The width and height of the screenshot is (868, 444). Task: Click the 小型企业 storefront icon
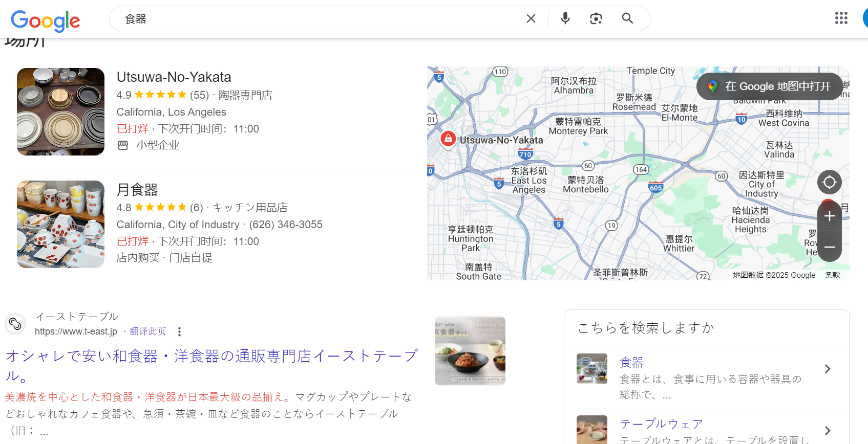(x=123, y=145)
